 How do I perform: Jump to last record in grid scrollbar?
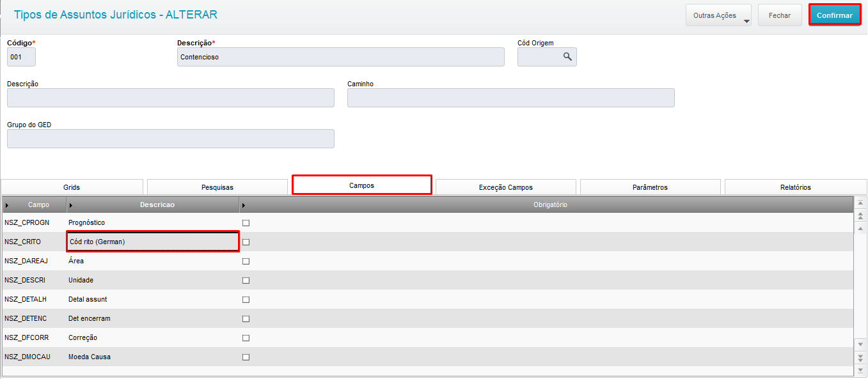tap(860, 369)
